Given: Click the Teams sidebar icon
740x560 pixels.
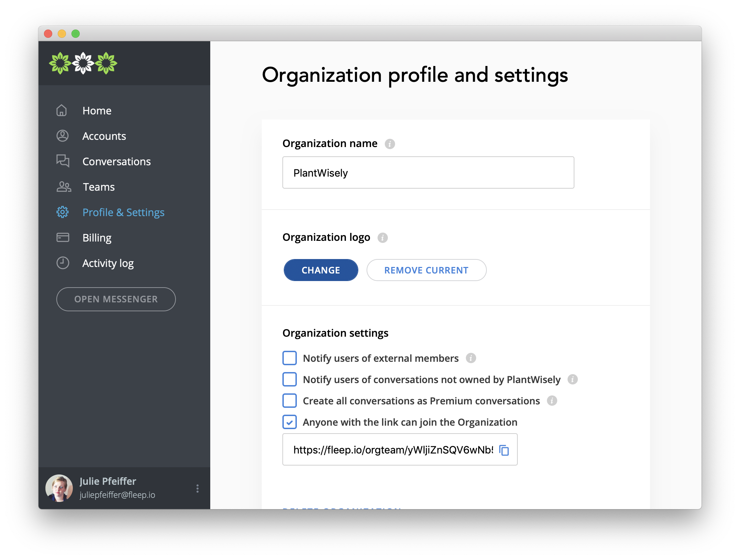Looking at the screenshot, I should tap(63, 187).
